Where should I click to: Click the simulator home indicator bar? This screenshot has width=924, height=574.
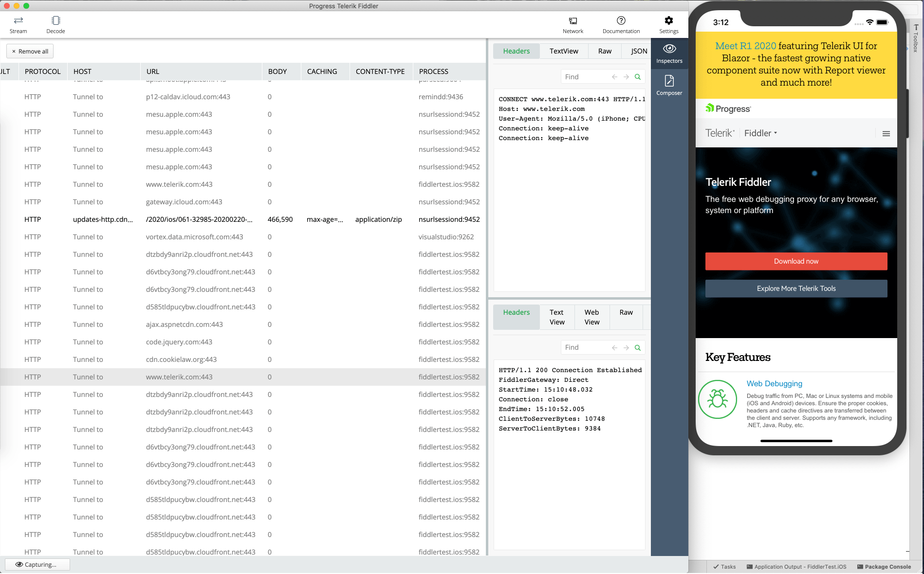click(x=796, y=441)
